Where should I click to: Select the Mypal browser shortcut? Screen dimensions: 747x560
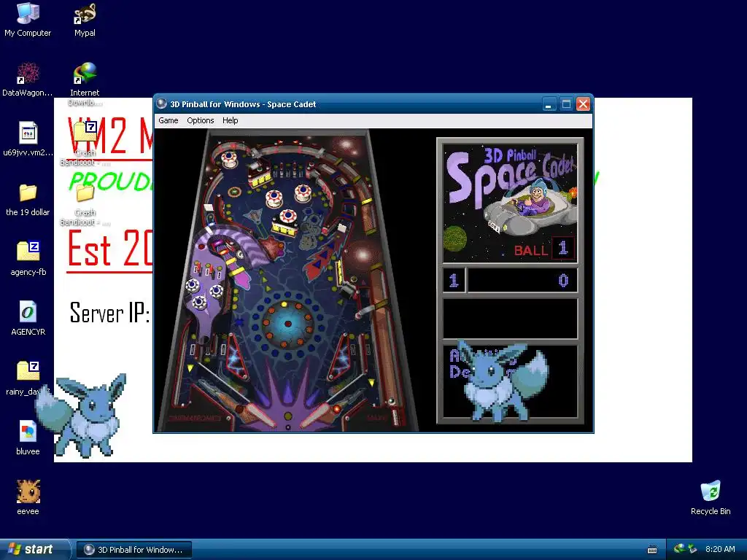tap(85, 20)
